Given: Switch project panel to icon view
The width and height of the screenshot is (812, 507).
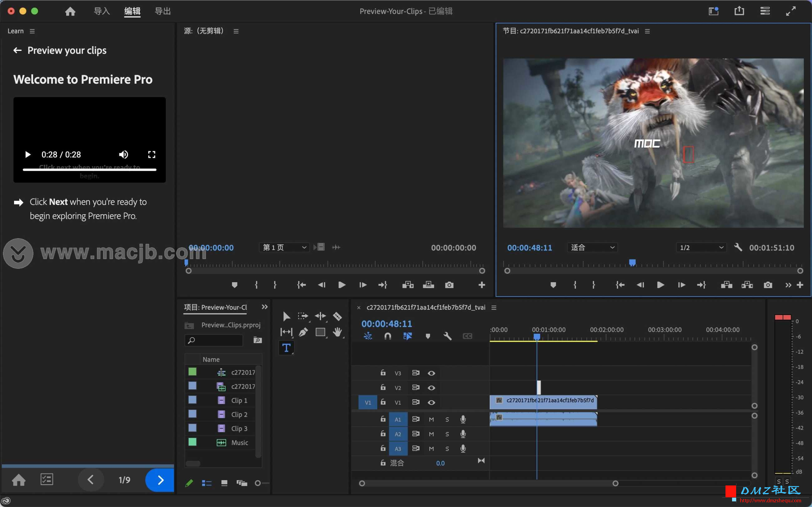Looking at the screenshot, I should pyautogui.click(x=224, y=483).
